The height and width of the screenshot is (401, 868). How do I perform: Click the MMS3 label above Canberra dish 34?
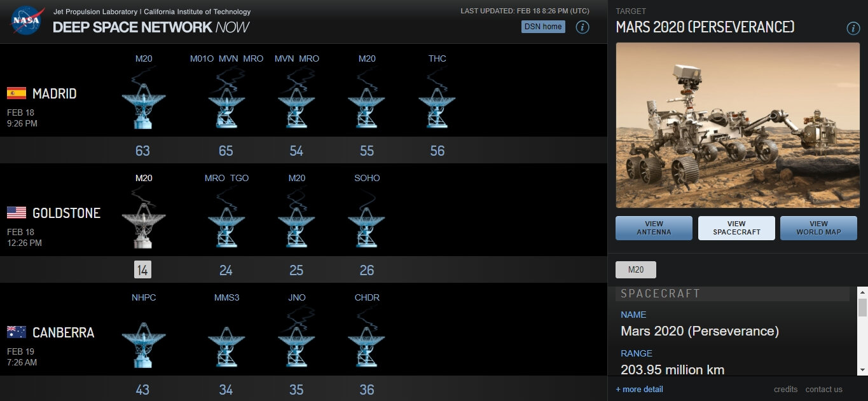(226, 297)
